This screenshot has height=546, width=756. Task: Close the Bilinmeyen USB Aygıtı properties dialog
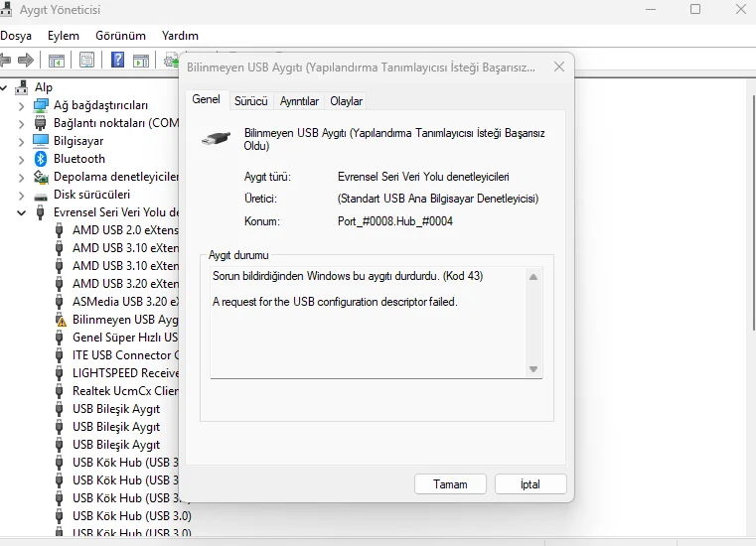coord(559,67)
